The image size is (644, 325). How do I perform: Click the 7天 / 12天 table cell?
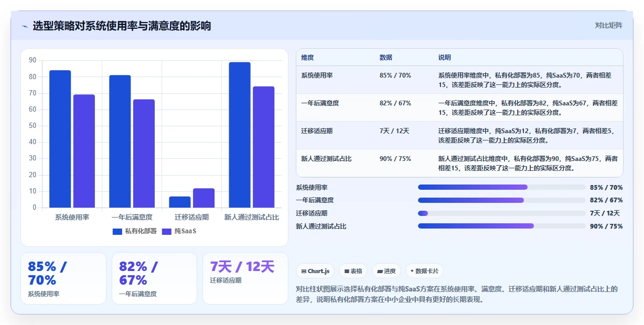pyautogui.click(x=394, y=131)
